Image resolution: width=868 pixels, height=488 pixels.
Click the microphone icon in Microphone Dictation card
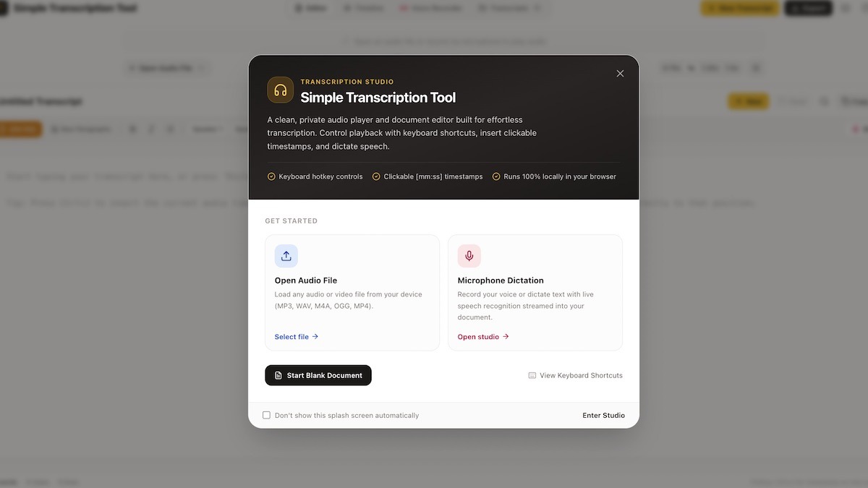click(469, 256)
